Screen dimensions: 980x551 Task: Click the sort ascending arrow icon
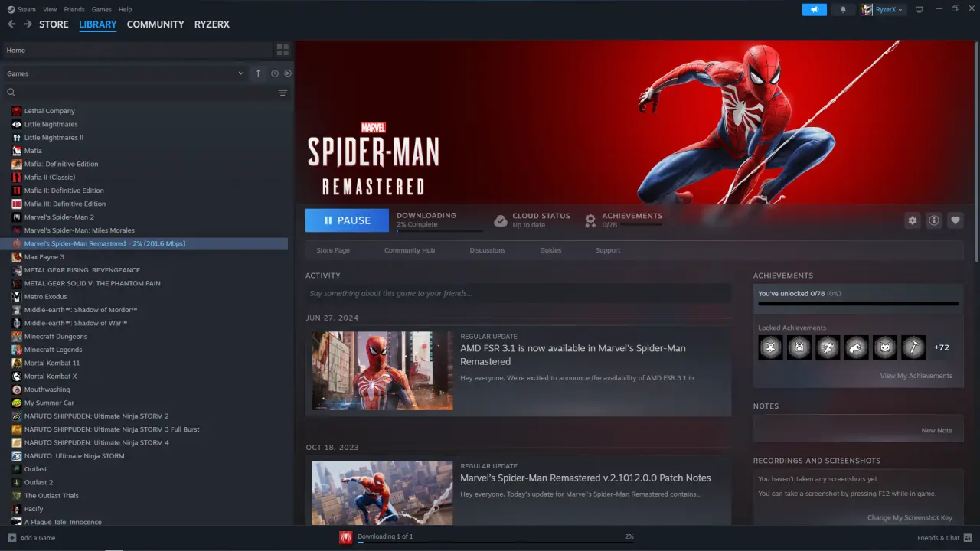pos(258,73)
